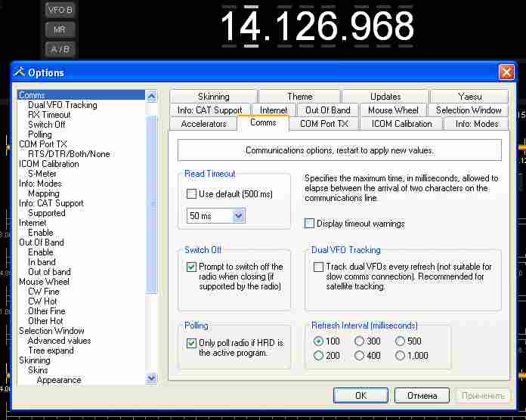
Task: Enable the Use default (500 ms) checkbox
Action: pos(192,194)
